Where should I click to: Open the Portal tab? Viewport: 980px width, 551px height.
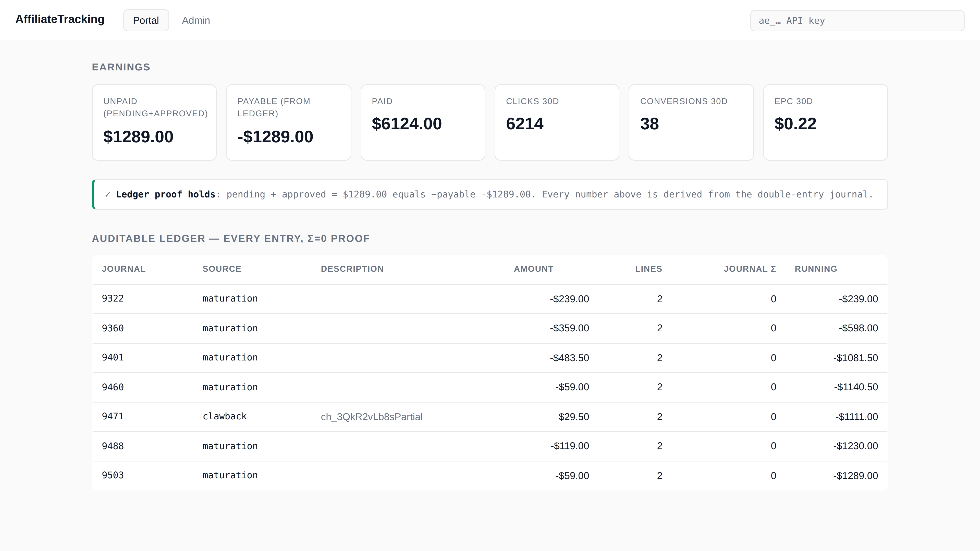pos(146,20)
